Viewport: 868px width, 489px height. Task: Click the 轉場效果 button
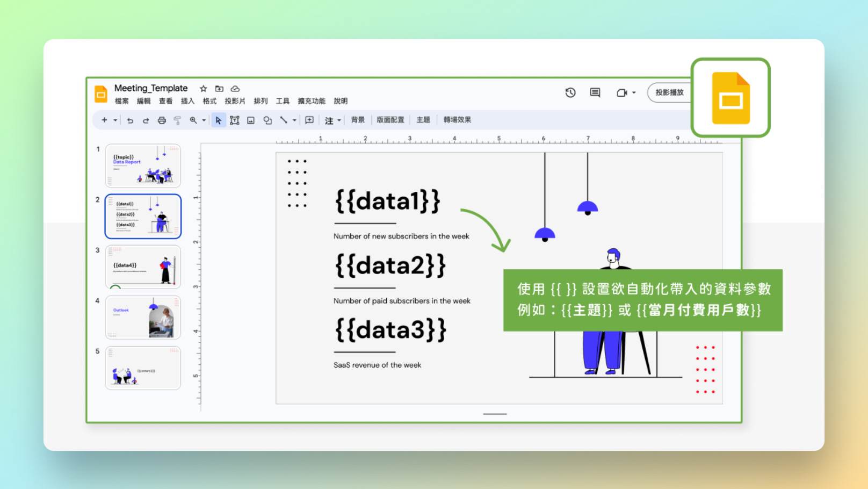point(457,120)
